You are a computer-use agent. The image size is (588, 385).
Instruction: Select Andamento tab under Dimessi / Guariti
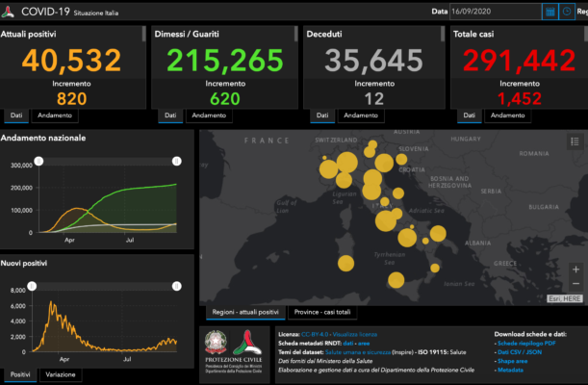tap(209, 115)
